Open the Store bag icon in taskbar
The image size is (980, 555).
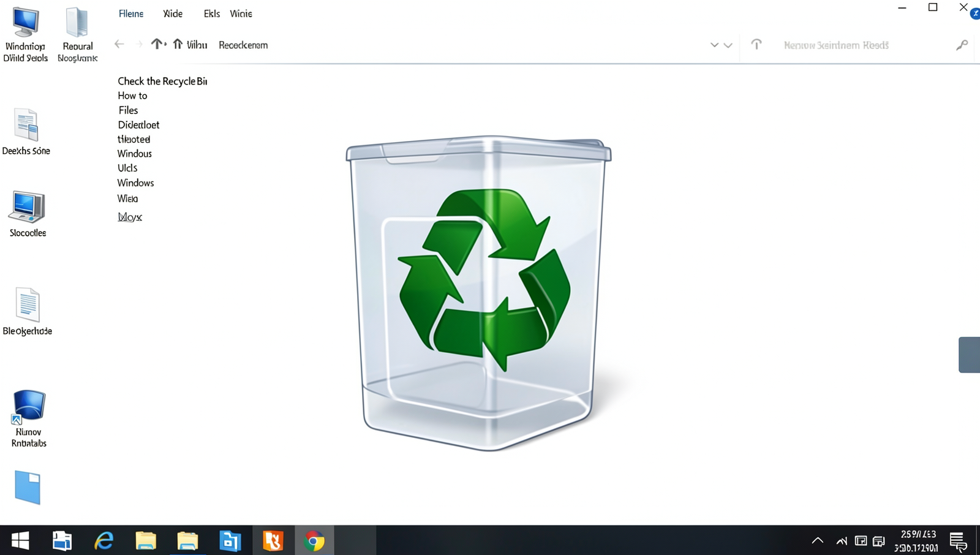pyautogui.click(x=230, y=541)
